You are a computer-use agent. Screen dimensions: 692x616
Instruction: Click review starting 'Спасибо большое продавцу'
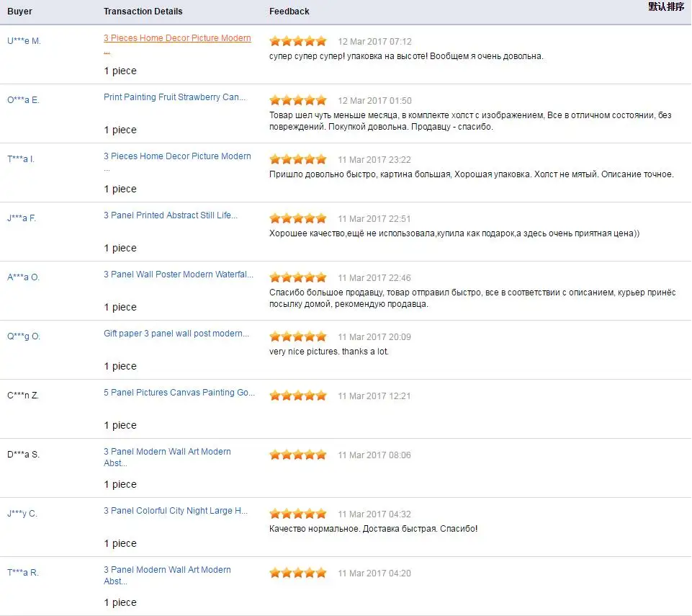(x=472, y=298)
